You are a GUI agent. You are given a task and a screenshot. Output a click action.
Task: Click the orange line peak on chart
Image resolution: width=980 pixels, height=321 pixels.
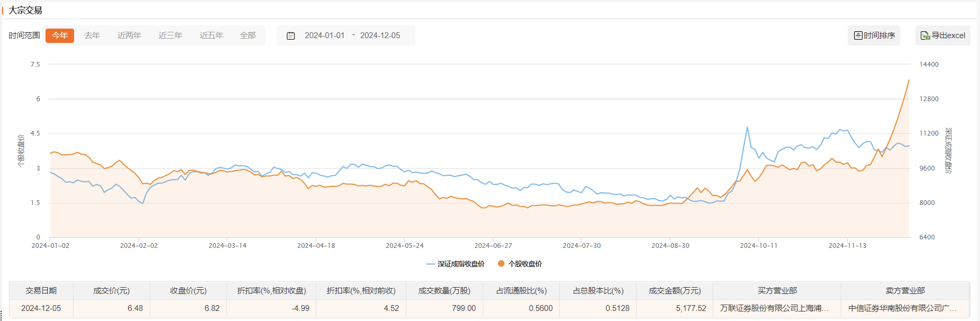coord(909,81)
